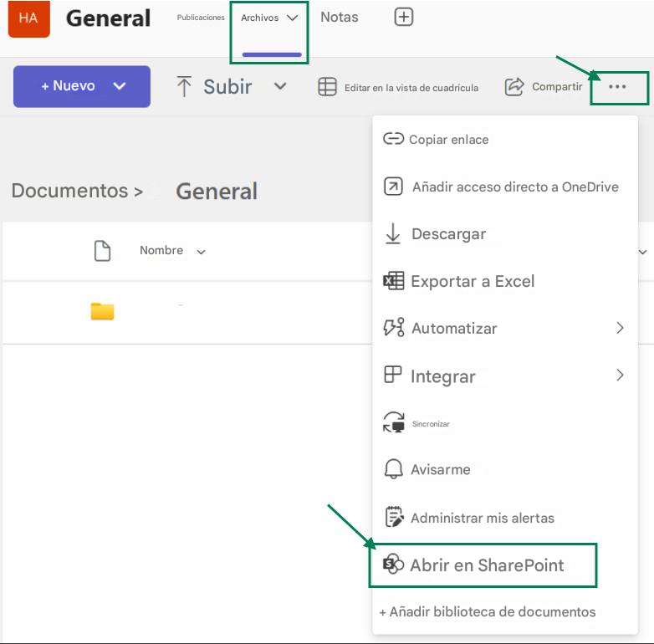
Task: Select the yellow folder in list
Action: [102, 311]
